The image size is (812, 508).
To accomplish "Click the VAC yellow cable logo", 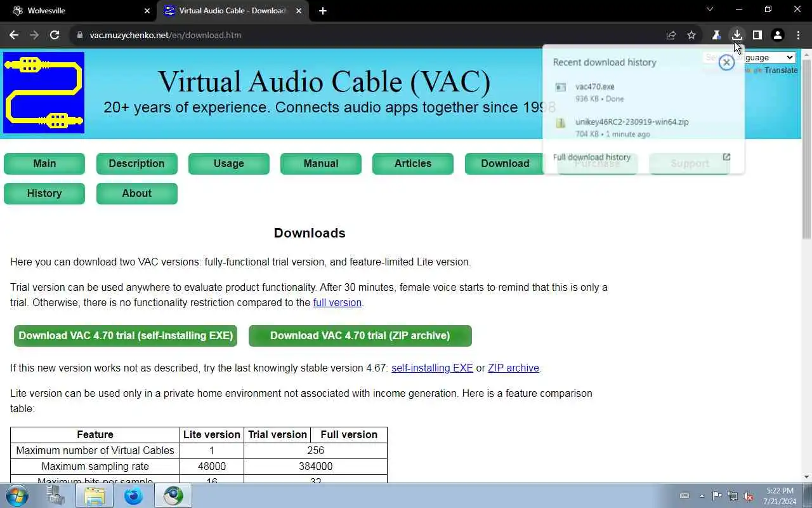I will 44,93.
